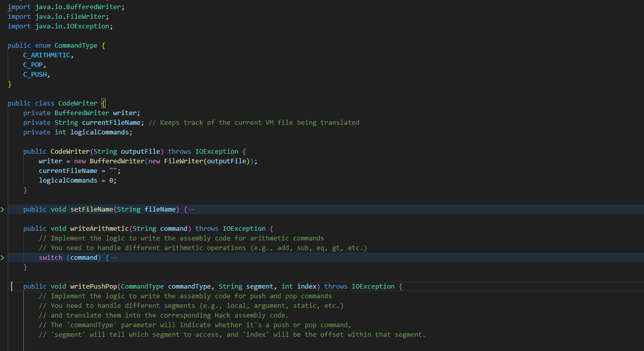Click the CommandType enum name
The width and height of the screenshot is (644, 351).
tap(76, 45)
